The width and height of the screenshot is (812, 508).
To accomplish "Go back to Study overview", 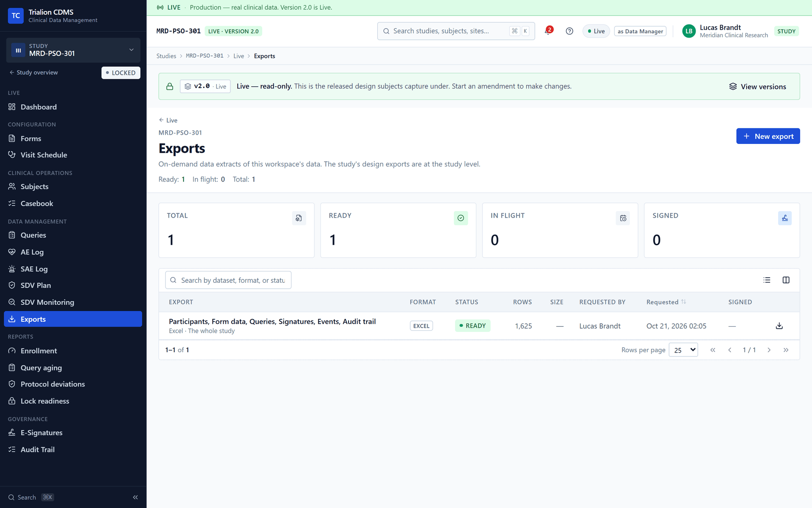I will point(33,72).
